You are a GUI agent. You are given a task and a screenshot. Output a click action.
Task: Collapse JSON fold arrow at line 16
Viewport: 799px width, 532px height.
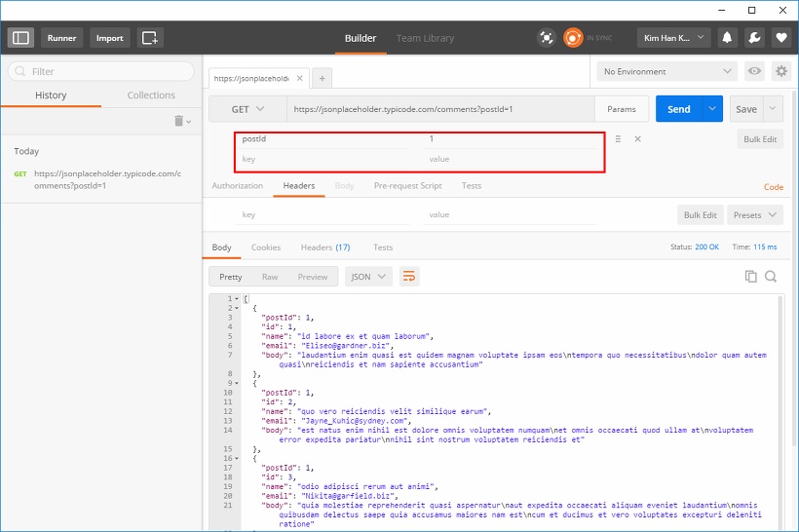(x=237, y=458)
